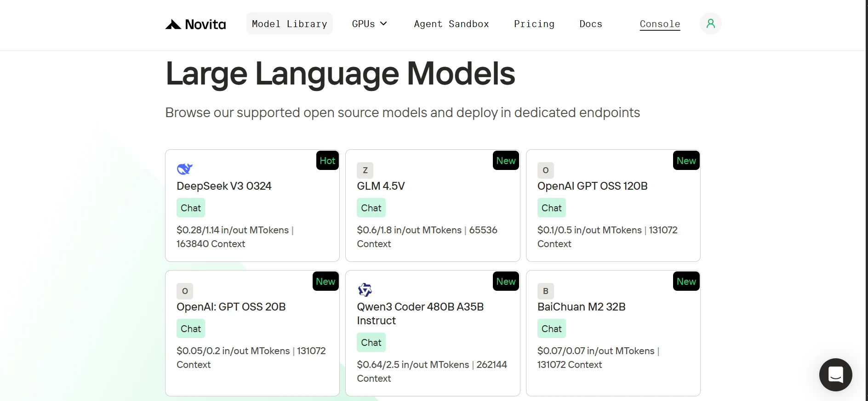Open the OpenAI: GPT OSS 20B title
The width and height of the screenshot is (868, 401).
click(x=231, y=307)
